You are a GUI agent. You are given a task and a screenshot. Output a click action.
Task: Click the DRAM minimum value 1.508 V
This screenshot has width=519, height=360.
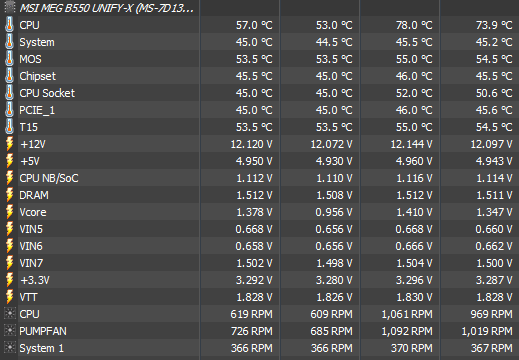(334, 195)
